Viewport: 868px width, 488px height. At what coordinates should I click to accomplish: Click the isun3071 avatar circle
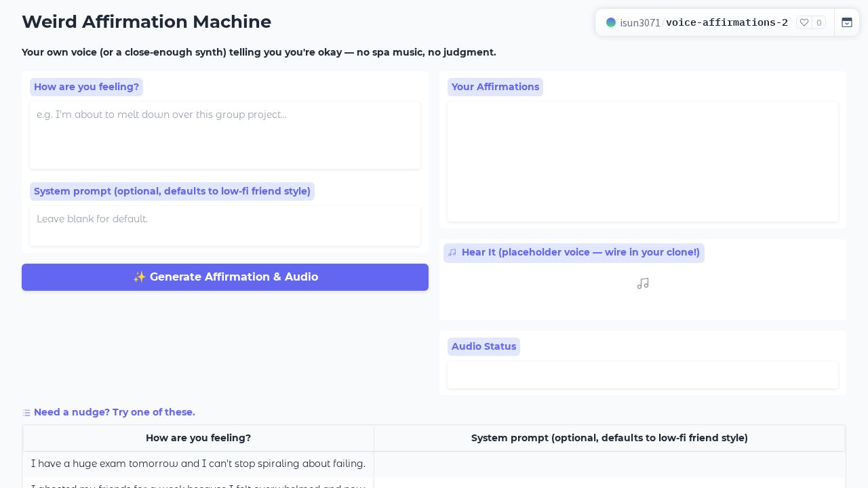click(611, 22)
